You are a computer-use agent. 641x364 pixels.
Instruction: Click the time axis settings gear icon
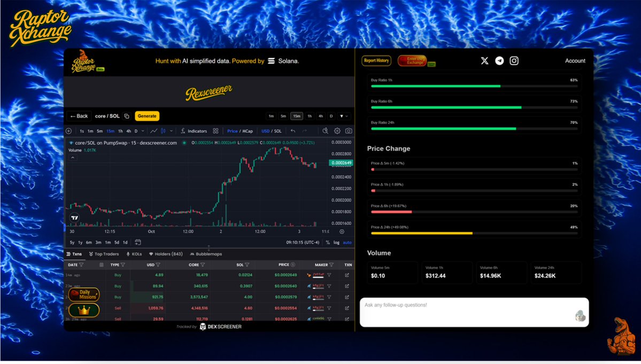click(x=342, y=231)
